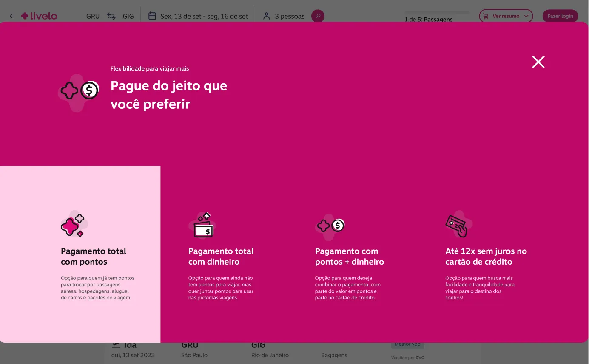Viewport: 589px width, 364px height.
Task: Click description about 'ainda não tem pontos'
Action: coord(221,288)
